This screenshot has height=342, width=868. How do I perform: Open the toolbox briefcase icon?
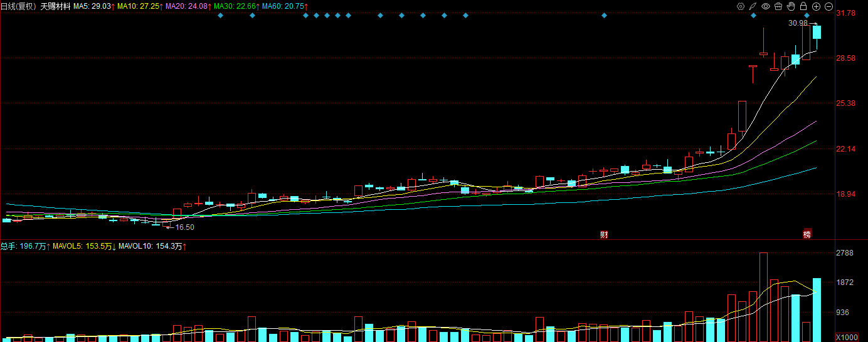pyautogui.click(x=778, y=6)
